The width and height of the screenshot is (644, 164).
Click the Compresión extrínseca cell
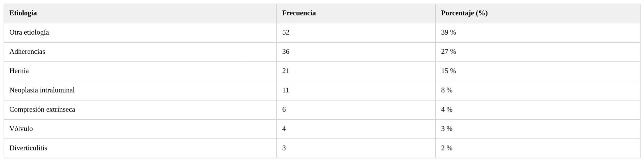point(42,110)
